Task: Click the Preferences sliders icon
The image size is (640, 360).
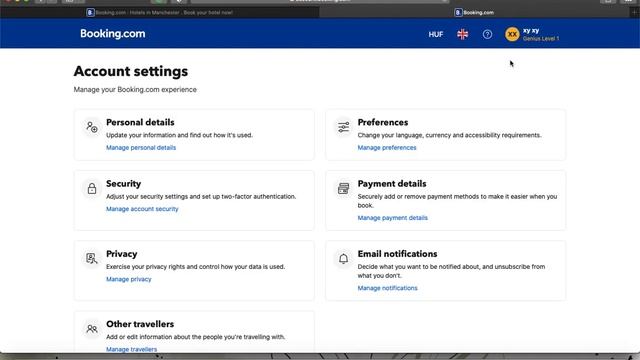Action: click(x=343, y=127)
